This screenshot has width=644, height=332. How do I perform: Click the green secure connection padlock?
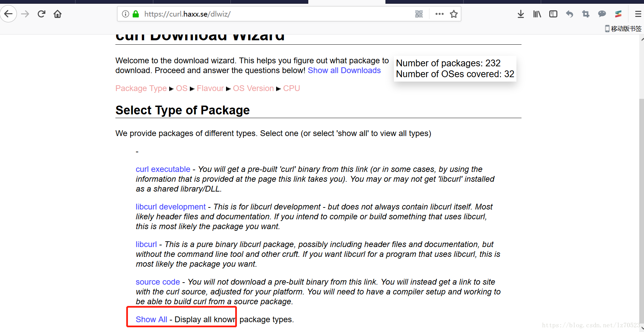pyautogui.click(x=136, y=14)
